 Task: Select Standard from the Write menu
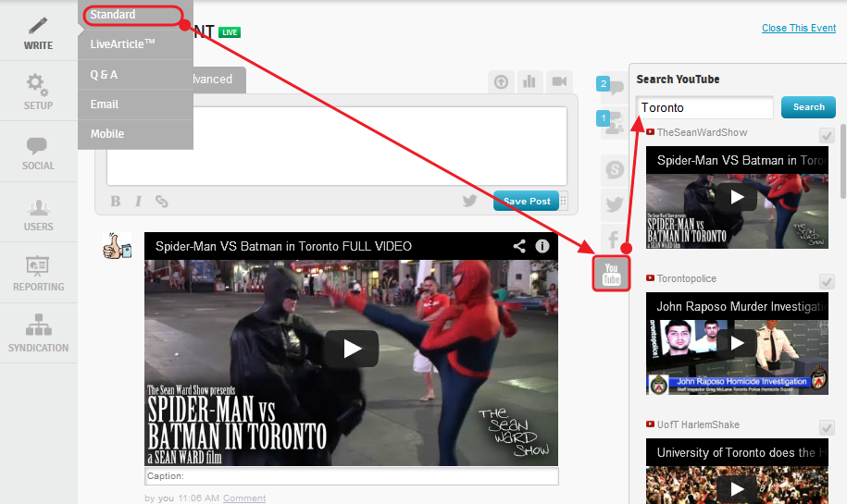pos(113,15)
